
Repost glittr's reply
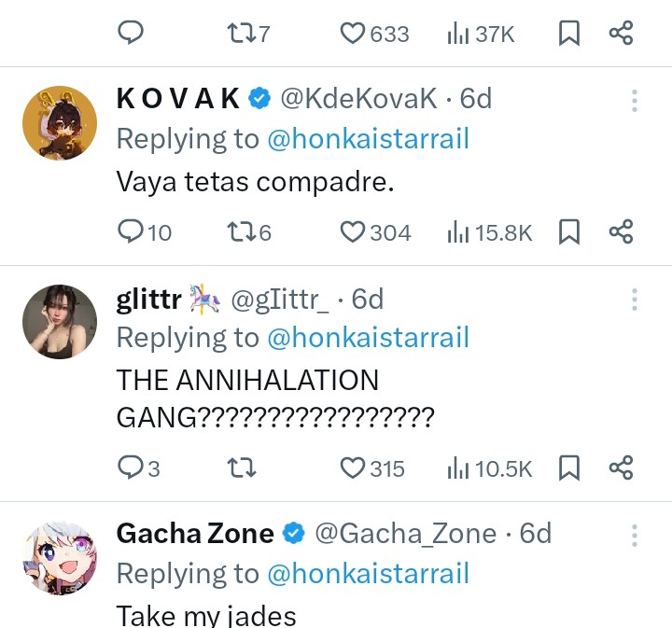coord(242,468)
